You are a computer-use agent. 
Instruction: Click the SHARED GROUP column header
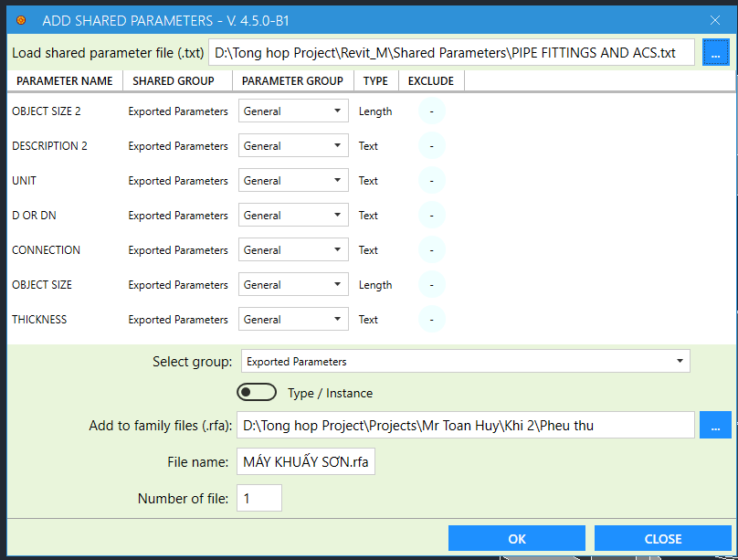[x=174, y=81]
